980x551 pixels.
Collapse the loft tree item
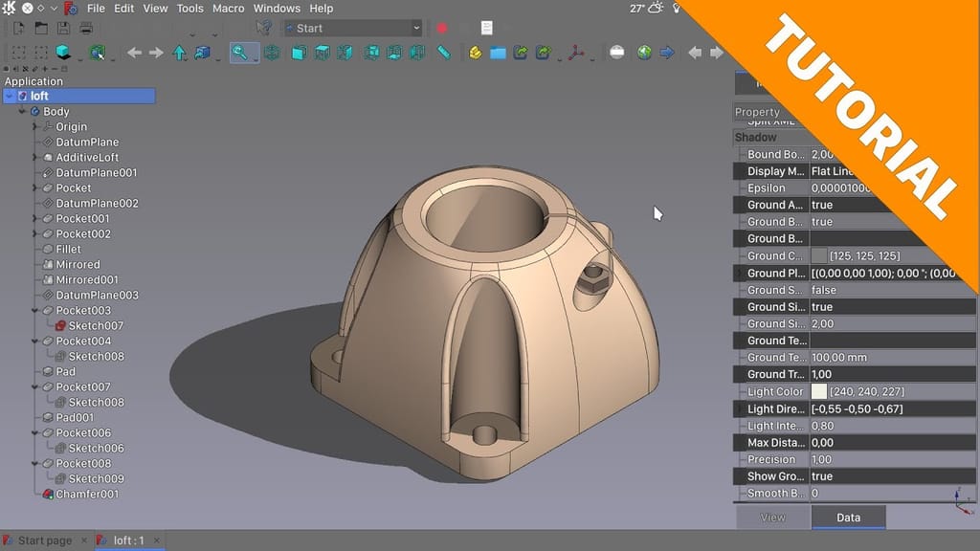click(11, 96)
